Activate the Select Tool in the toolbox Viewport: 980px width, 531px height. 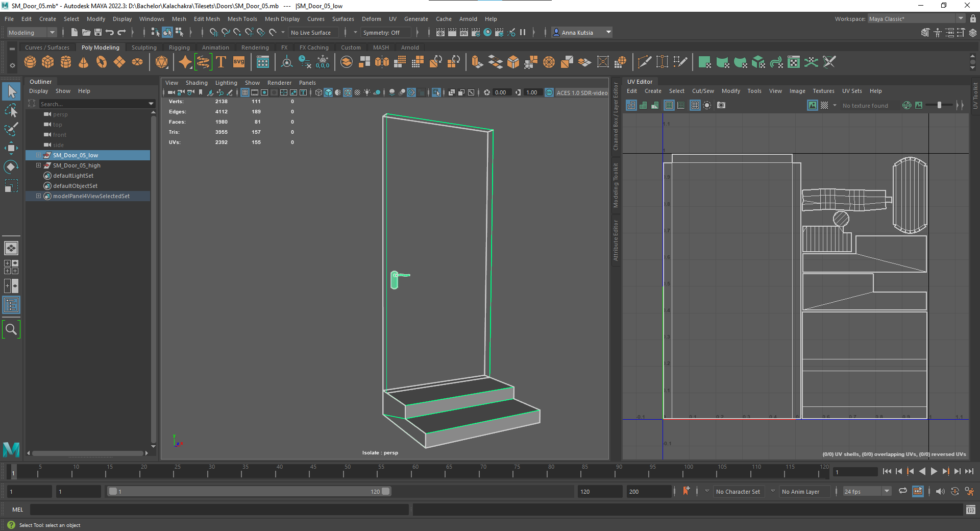point(11,92)
